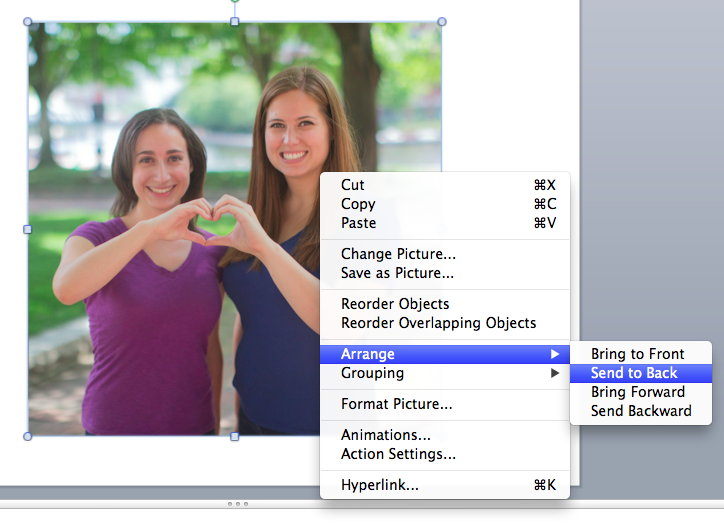
Task: Choose Action Settings... from menu
Action: 398,454
